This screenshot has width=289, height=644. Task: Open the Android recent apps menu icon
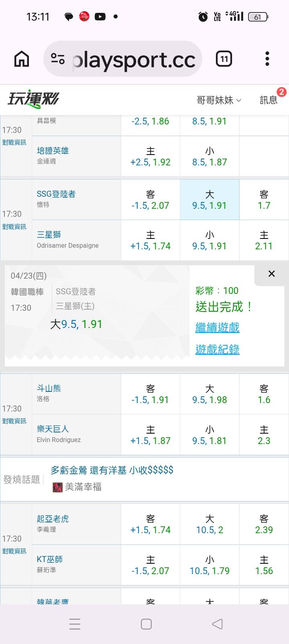click(75, 624)
